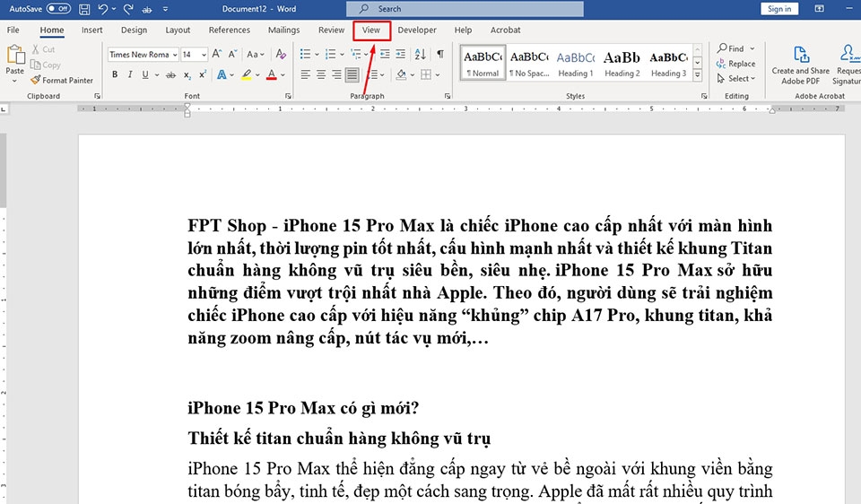Open the View tab

click(x=371, y=30)
